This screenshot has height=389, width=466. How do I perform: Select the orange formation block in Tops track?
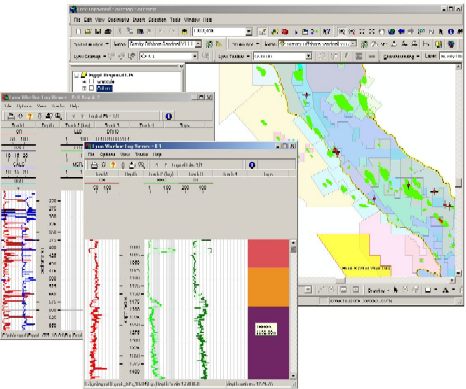(x=268, y=287)
